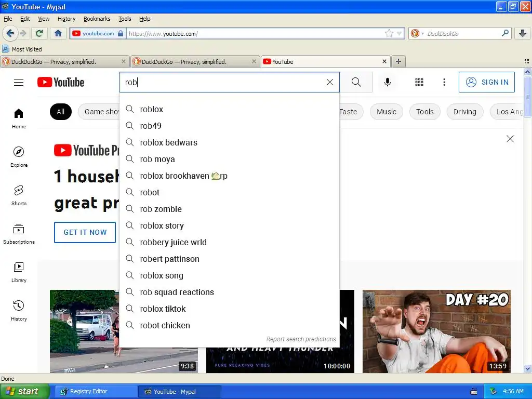Click the page scrollbar down arrow
Screen dimensions: 532x399
(x=527, y=368)
